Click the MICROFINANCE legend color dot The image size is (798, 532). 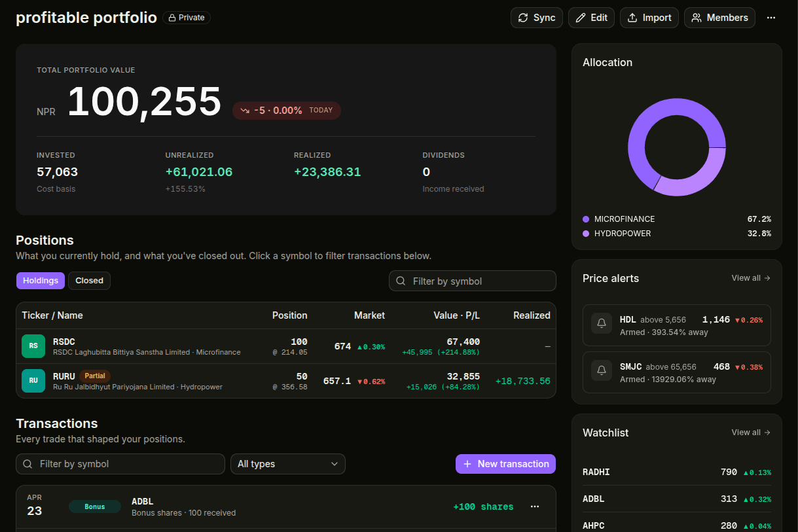586,219
